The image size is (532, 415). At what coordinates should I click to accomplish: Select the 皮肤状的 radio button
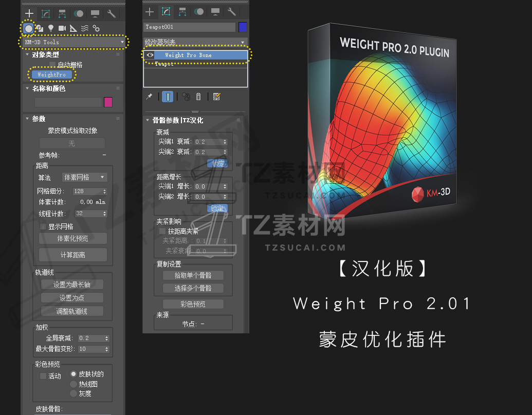(74, 374)
